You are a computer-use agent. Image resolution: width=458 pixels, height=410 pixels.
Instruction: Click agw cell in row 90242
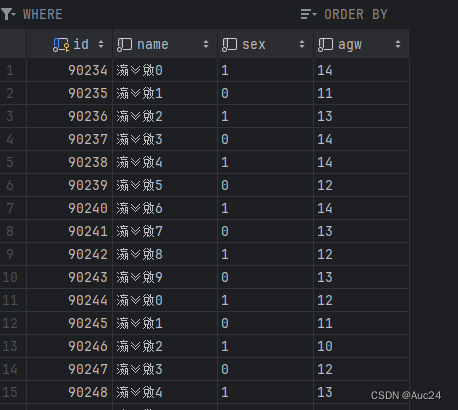click(x=361, y=254)
